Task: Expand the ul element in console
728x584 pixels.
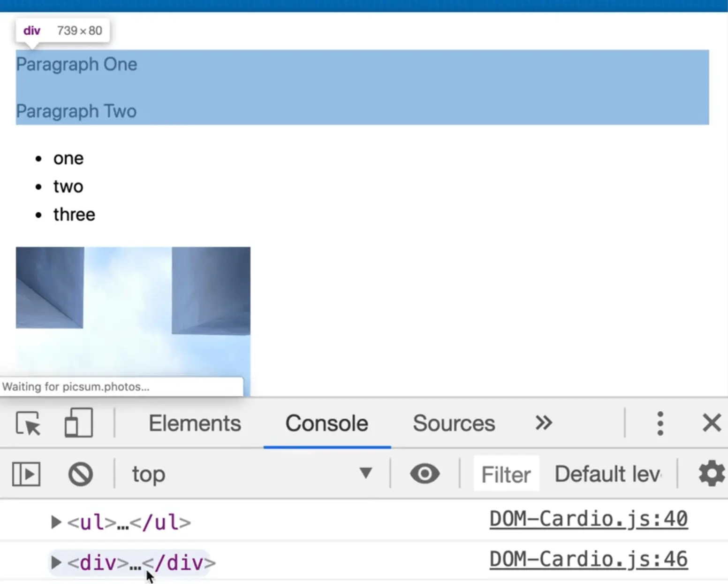Action: 56,522
